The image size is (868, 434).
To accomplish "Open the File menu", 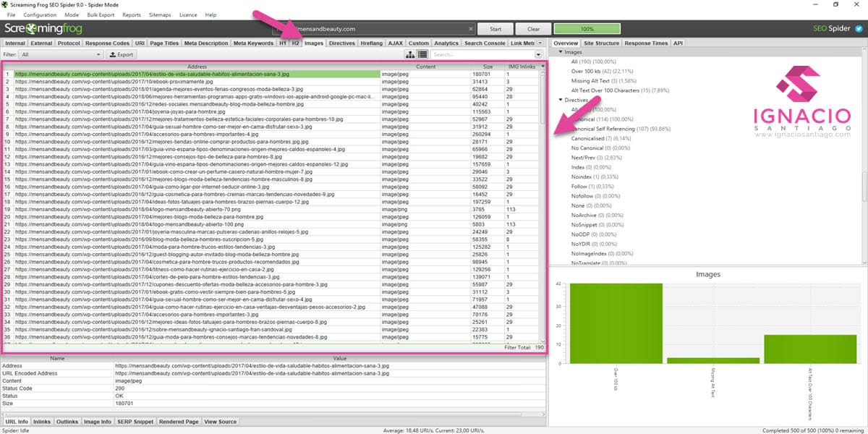I will tap(11, 14).
